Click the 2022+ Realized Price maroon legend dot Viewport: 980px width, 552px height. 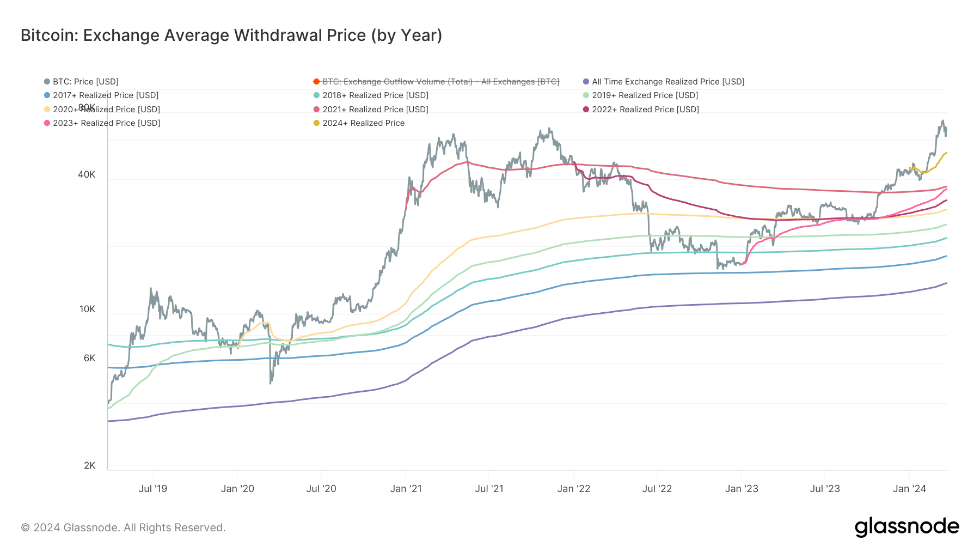(x=586, y=110)
